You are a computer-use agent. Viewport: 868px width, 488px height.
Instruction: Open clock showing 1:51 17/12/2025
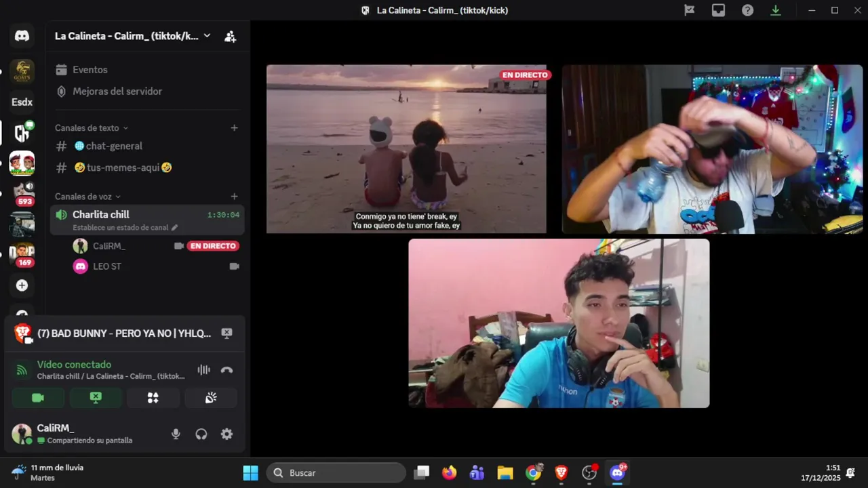(821, 473)
